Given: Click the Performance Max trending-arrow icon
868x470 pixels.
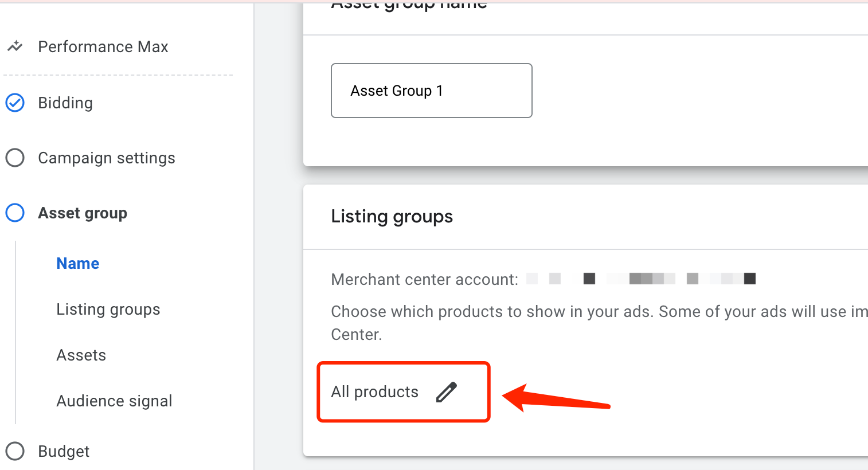Looking at the screenshot, I should tap(14, 46).
